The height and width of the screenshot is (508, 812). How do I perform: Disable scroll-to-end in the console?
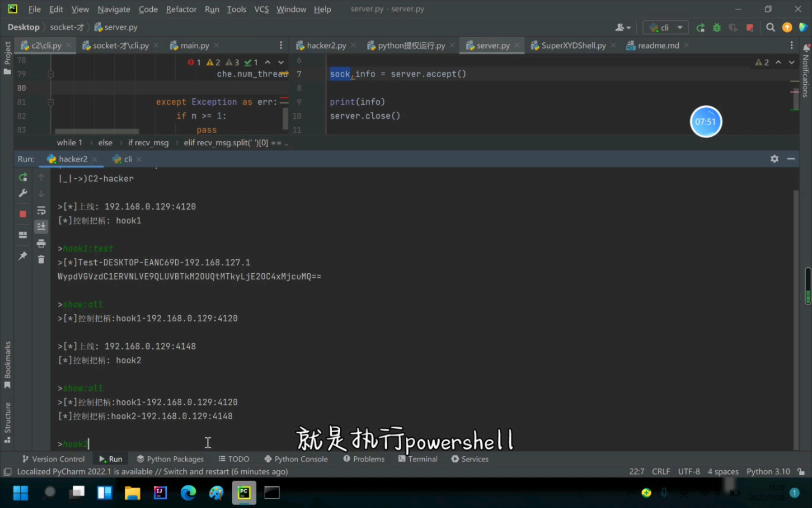(x=41, y=226)
